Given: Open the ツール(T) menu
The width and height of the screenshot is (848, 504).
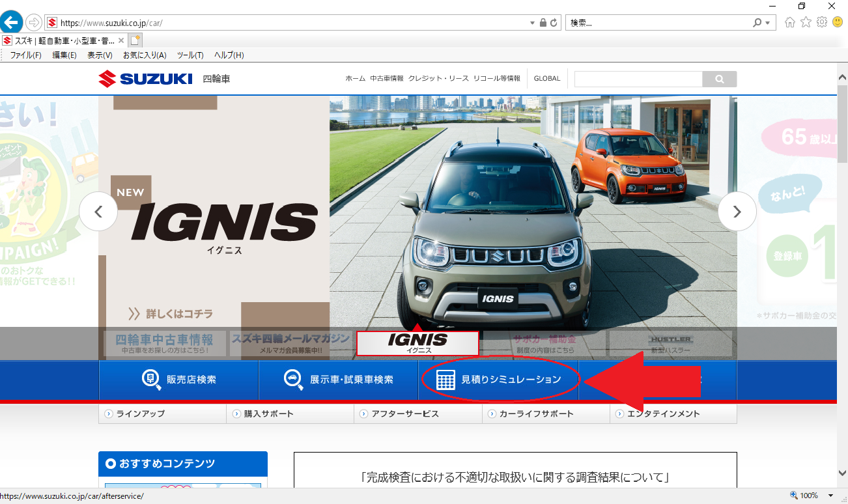Looking at the screenshot, I should (190, 55).
